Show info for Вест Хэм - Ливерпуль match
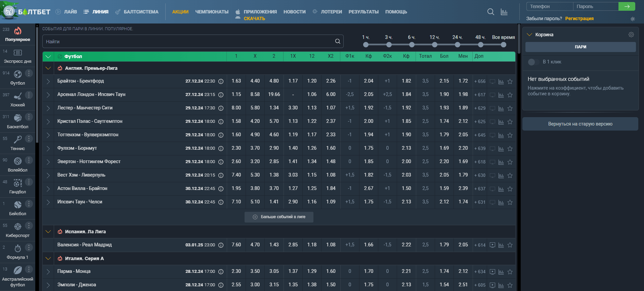Viewport: 644px width, 291px height. tap(221, 175)
